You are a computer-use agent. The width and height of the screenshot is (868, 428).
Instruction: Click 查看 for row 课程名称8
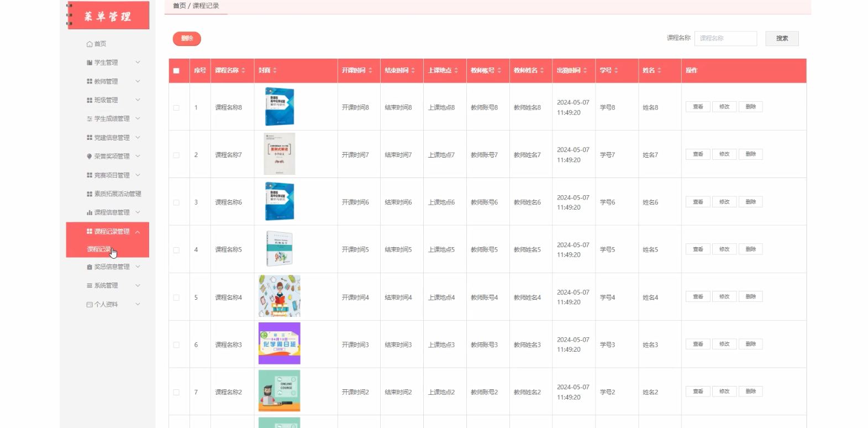point(698,107)
